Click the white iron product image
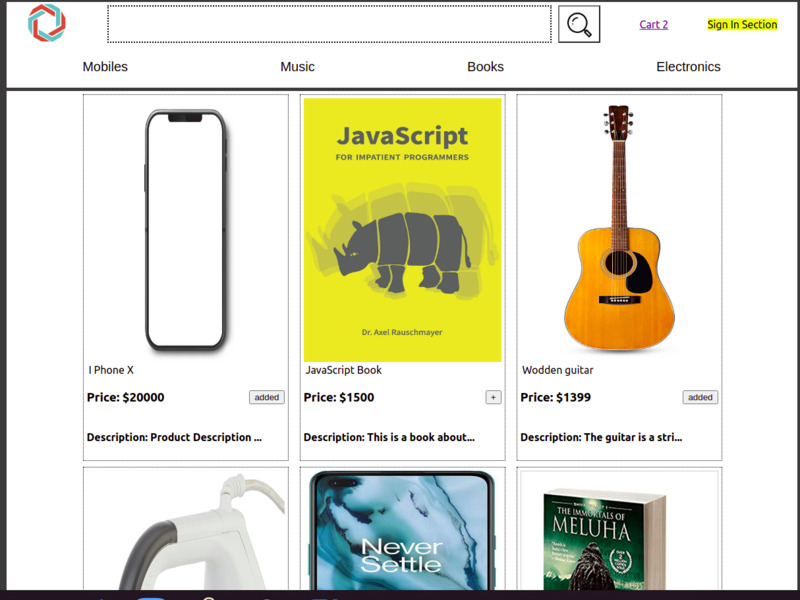The height and width of the screenshot is (600, 800). [186, 531]
